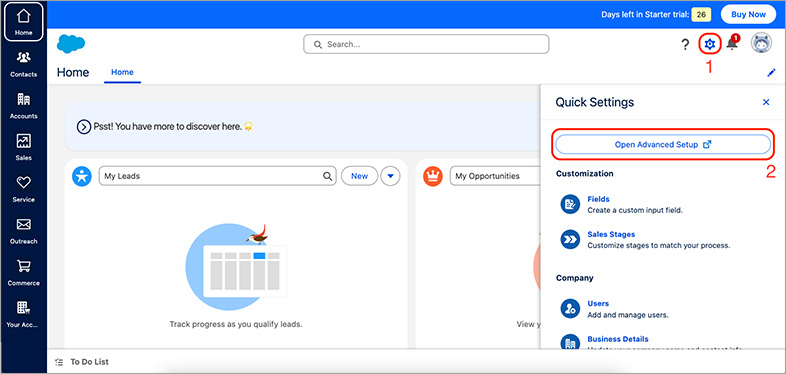Open the Fields link
Screen dimensions: 786x374
(x=598, y=199)
